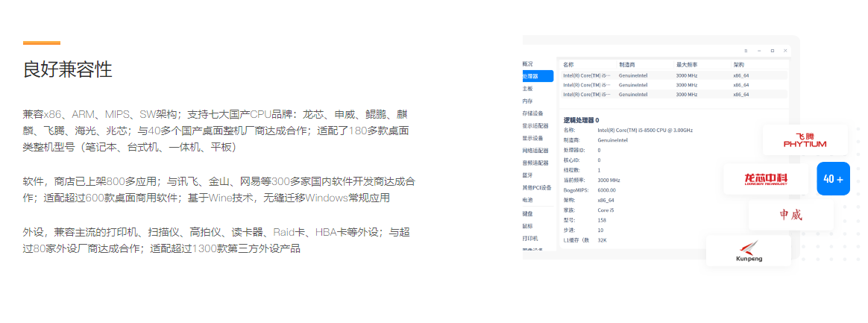Select 内存 in the device sidebar
The height and width of the screenshot is (323, 868).
(x=528, y=101)
